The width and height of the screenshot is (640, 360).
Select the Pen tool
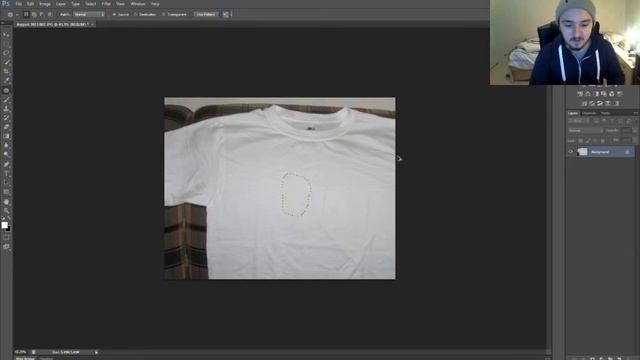point(6,164)
